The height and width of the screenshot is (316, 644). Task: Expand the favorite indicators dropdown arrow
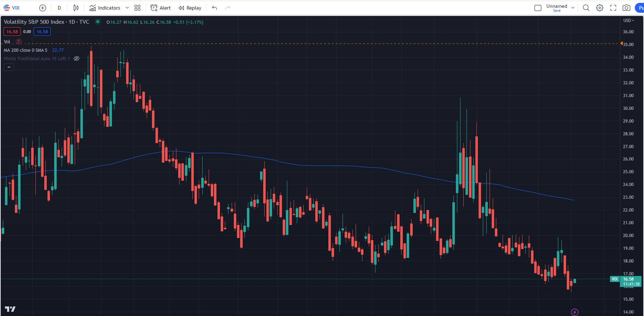tap(127, 8)
